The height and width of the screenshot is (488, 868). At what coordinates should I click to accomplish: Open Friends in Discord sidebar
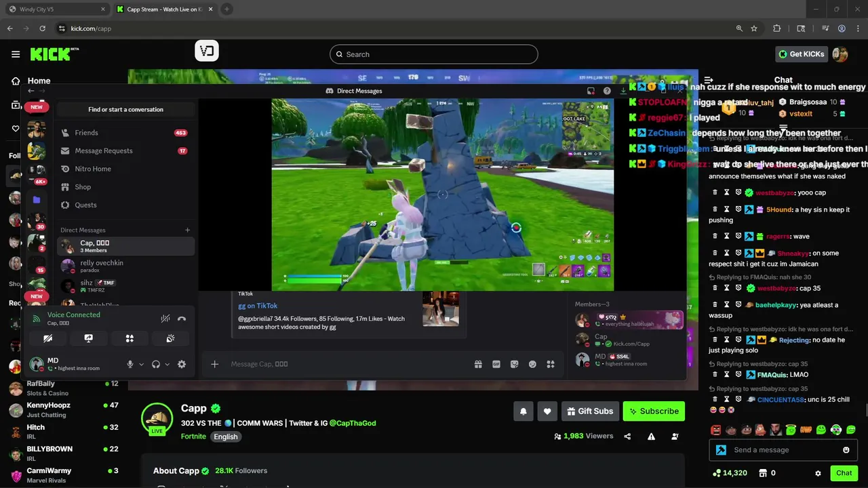(125, 133)
